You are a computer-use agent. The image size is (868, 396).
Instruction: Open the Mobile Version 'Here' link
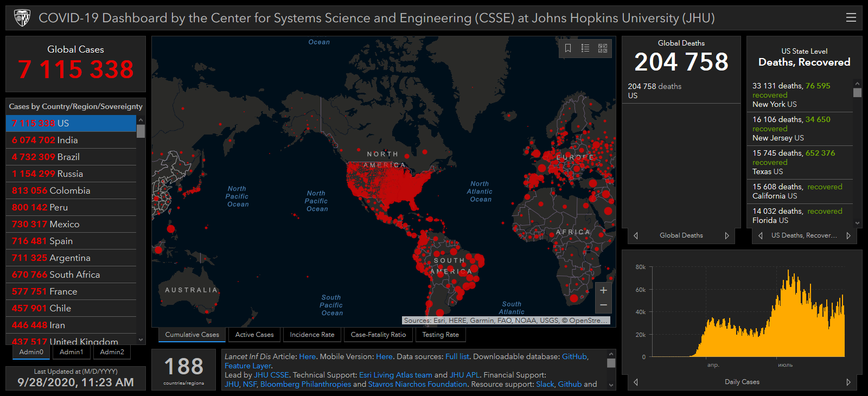[x=384, y=356]
